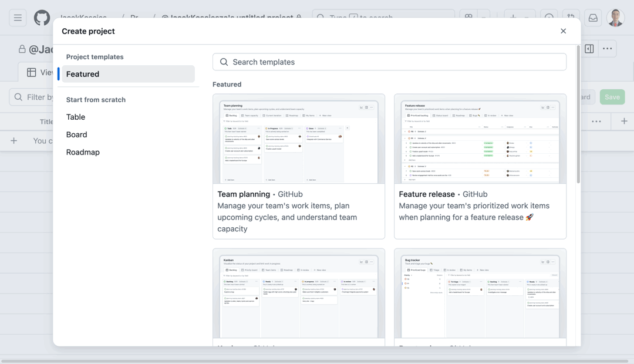Open the Feature release template preview

480,139
